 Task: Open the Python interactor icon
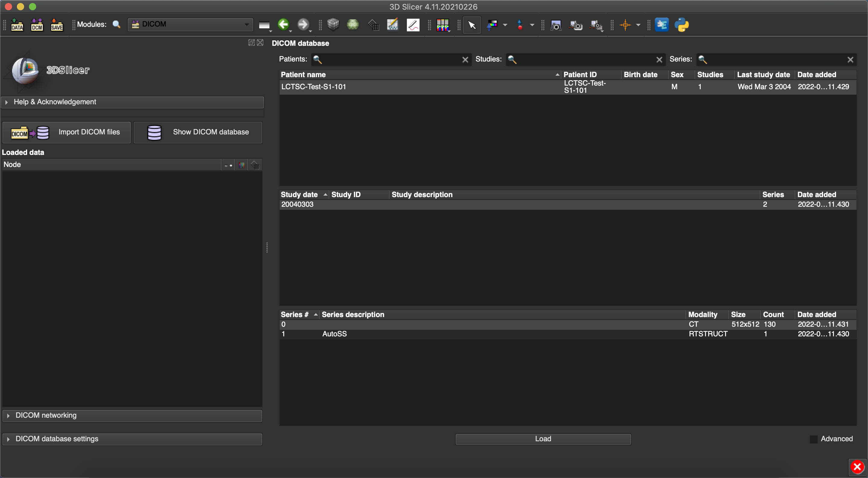682,25
